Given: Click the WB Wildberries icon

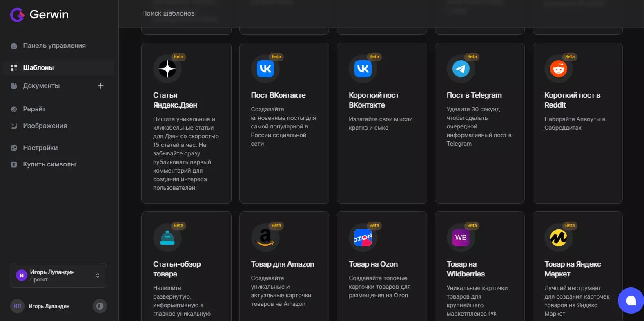Looking at the screenshot, I should coord(461,238).
